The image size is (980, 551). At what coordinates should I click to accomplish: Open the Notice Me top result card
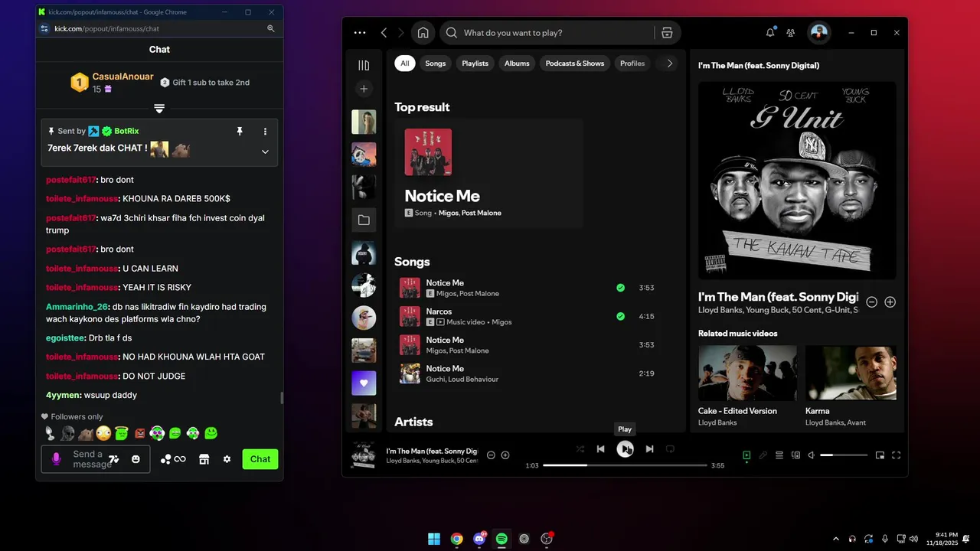coord(489,174)
